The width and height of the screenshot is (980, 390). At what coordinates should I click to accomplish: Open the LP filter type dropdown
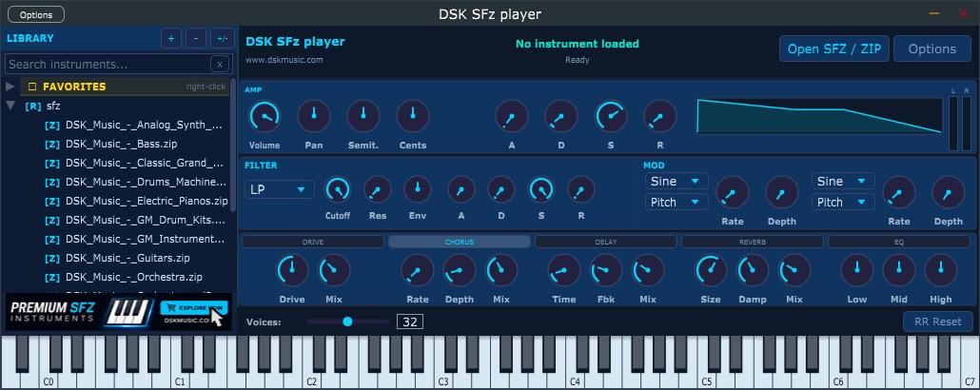pos(280,189)
